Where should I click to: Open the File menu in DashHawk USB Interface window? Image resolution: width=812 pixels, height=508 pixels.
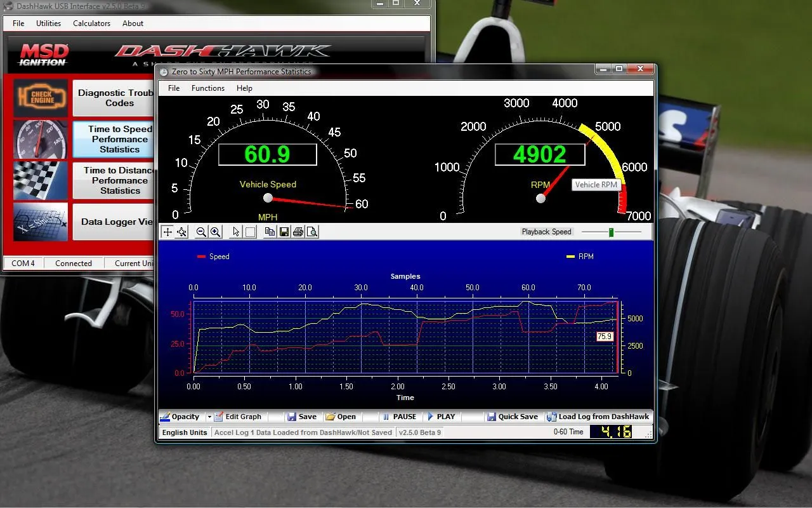coord(18,23)
